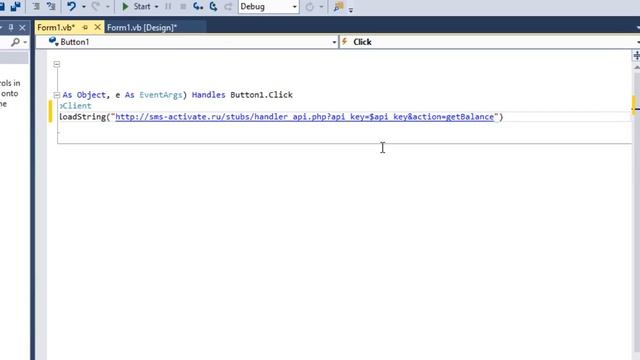Viewport: 640px width, 360px height.
Task: Open the redo history dropdown arrow
Action: (x=108, y=7)
